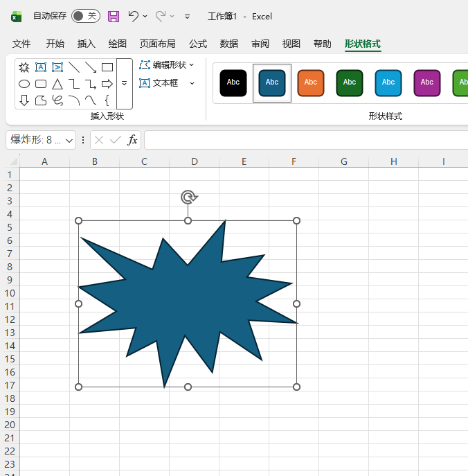468x476 pixels.
Task: Select row 20 header
Action: click(10, 425)
